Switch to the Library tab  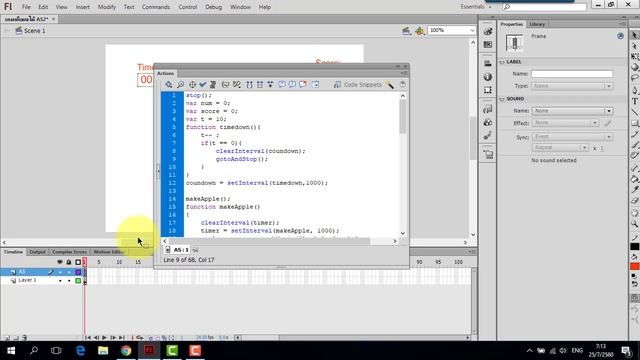[537, 24]
